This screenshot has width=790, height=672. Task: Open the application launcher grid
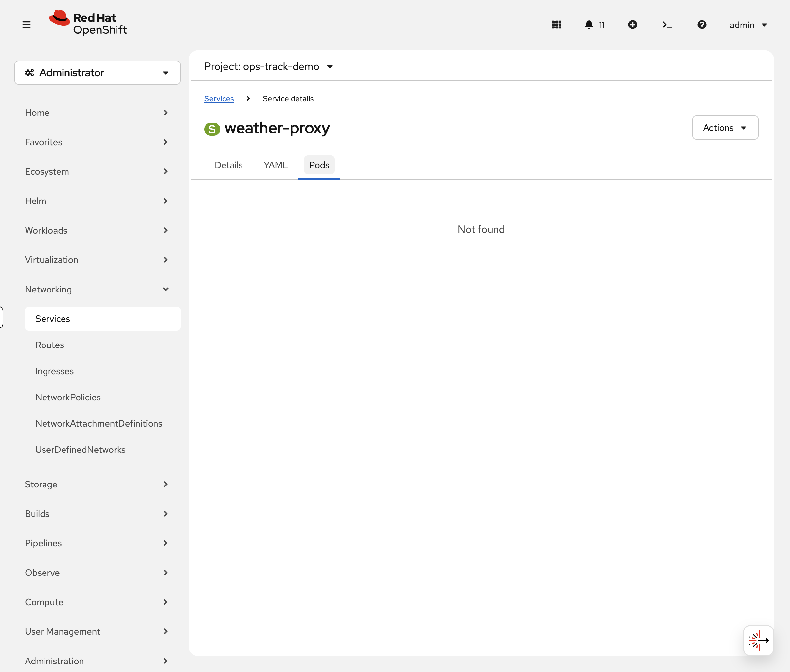pyautogui.click(x=556, y=25)
